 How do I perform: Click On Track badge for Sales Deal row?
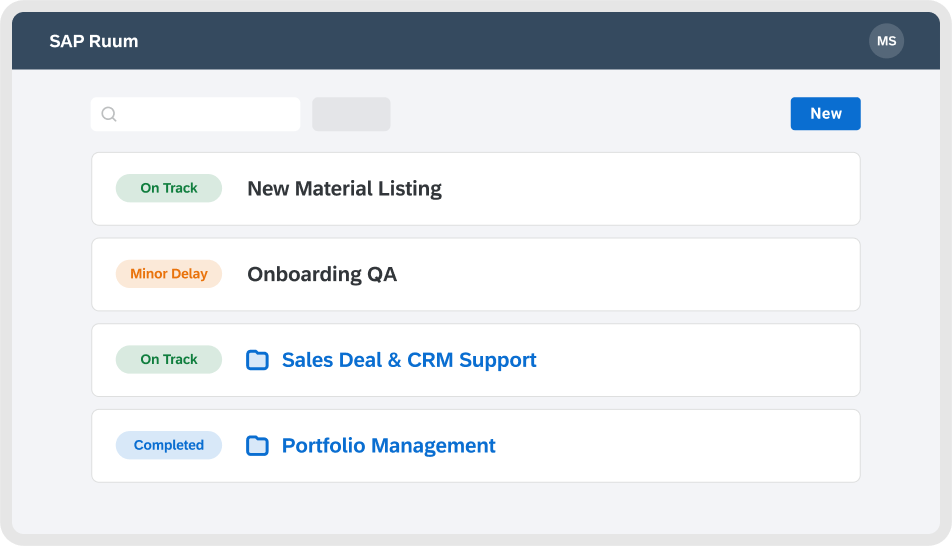click(169, 360)
